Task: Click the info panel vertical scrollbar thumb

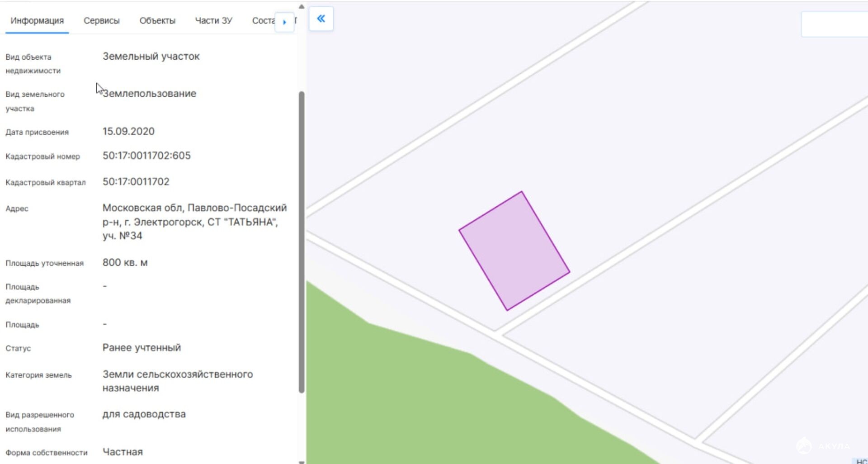Action: click(302, 242)
